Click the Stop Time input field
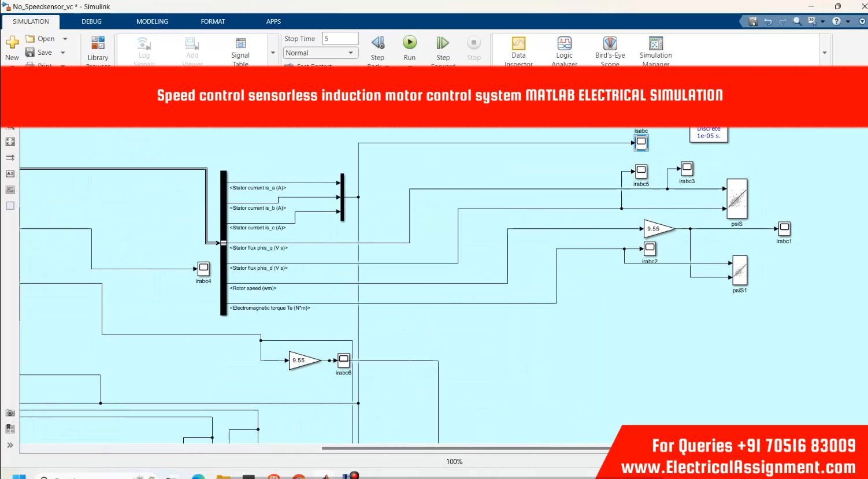The height and width of the screenshot is (479, 868). click(340, 39)
